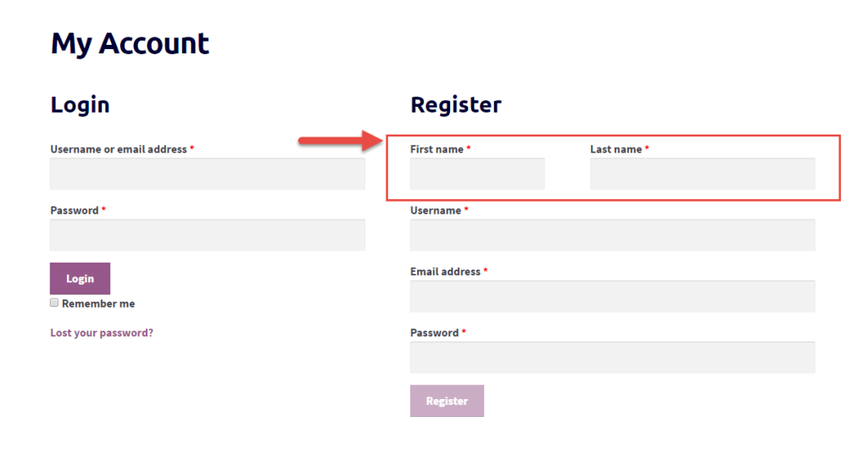868x461 pixels.
Task: Click the Username or email address label
Action: (119, 149)
